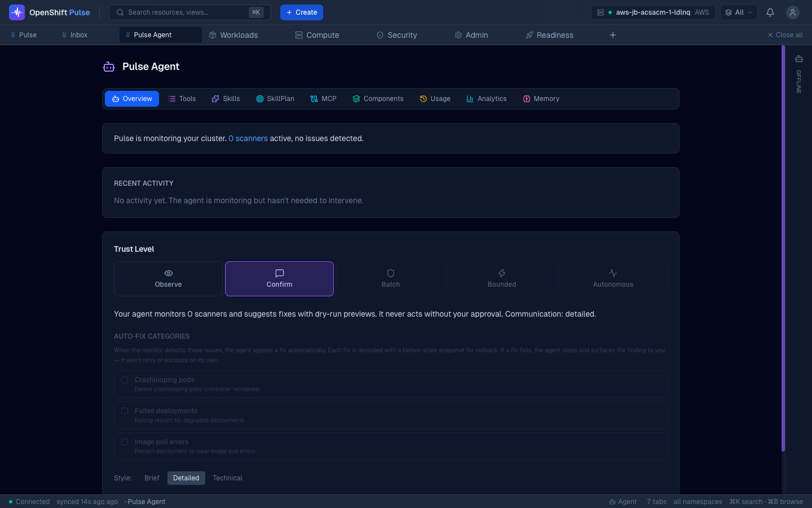
Task: Open the Skills sub-tab
Action: click(226, 99)
